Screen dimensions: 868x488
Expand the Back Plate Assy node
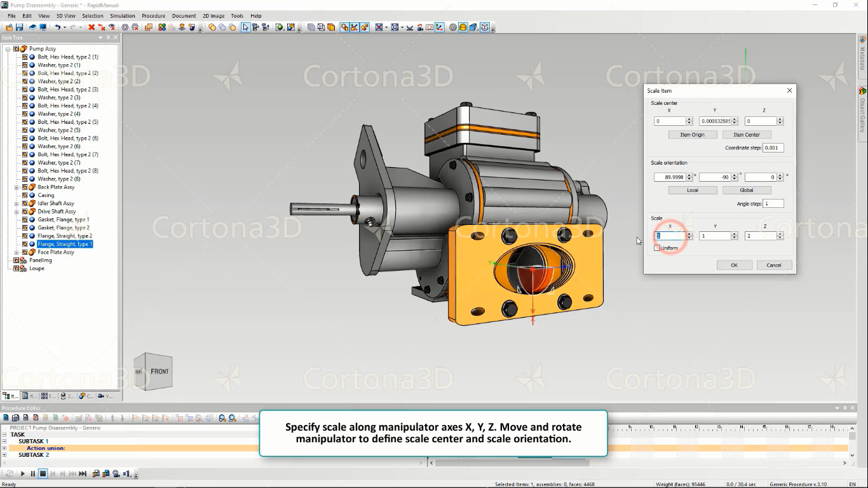tap(17, 187)
